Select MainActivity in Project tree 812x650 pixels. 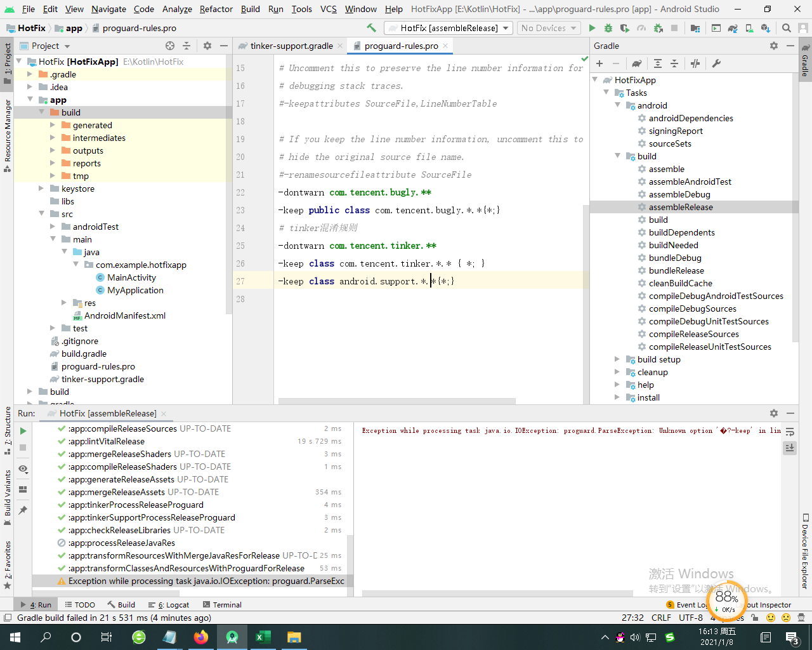131,277
